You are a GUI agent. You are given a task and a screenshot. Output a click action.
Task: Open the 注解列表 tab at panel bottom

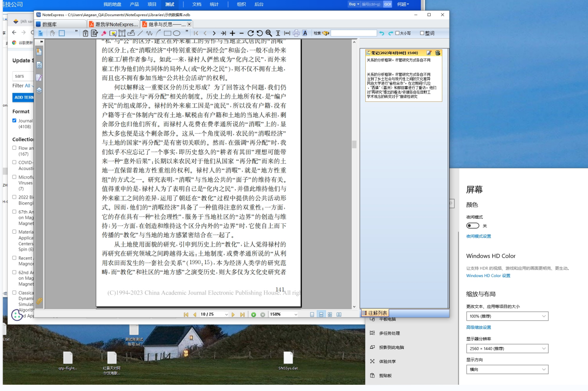375,313
